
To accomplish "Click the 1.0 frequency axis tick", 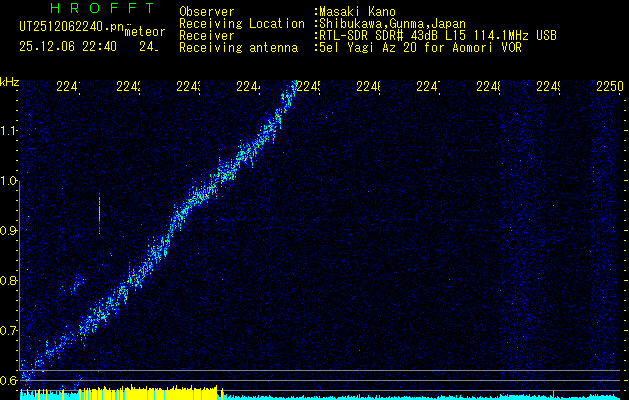I will click(9, 180).
